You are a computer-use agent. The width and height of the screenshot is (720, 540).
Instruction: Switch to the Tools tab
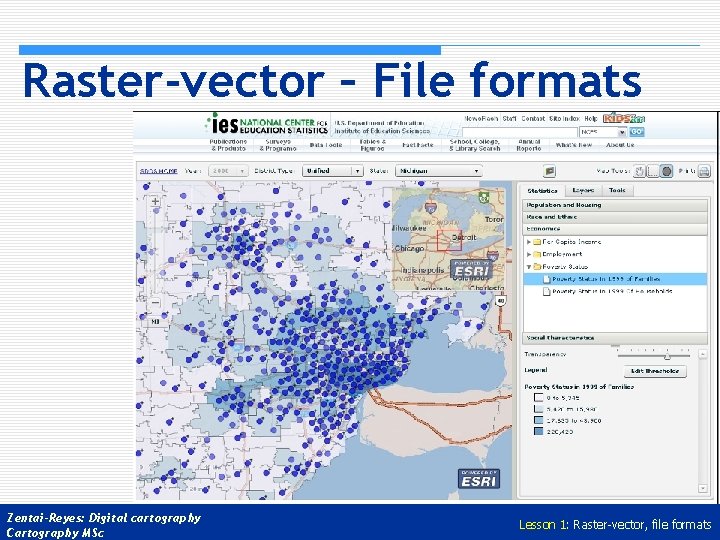coord(617,190)
